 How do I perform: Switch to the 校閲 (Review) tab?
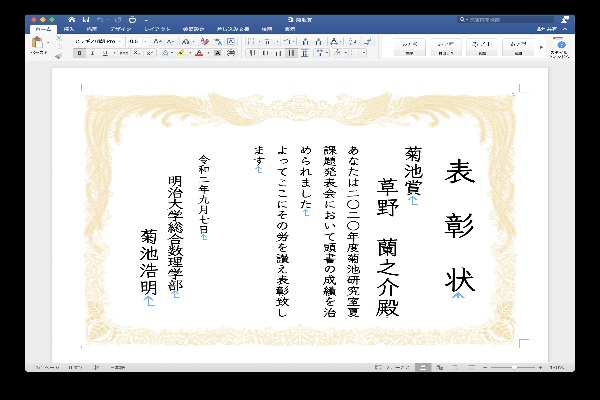[x=267, y=29]
